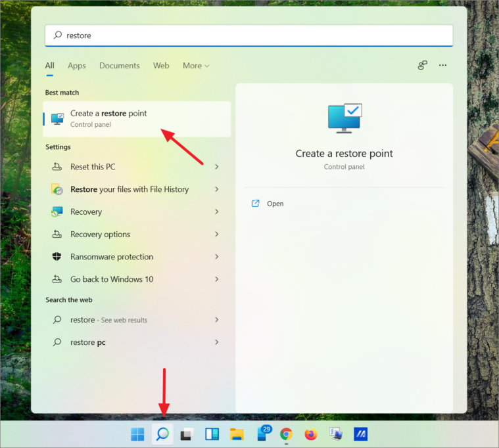Expand chevron for Restore your files with File History
This screenshot has width=499, height=448.
click(217, 189)
